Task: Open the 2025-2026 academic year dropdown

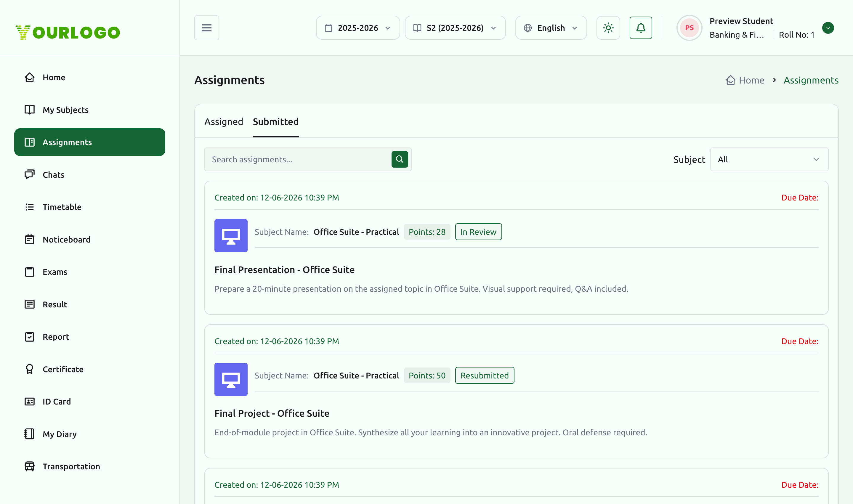Action: coord(358,28)
